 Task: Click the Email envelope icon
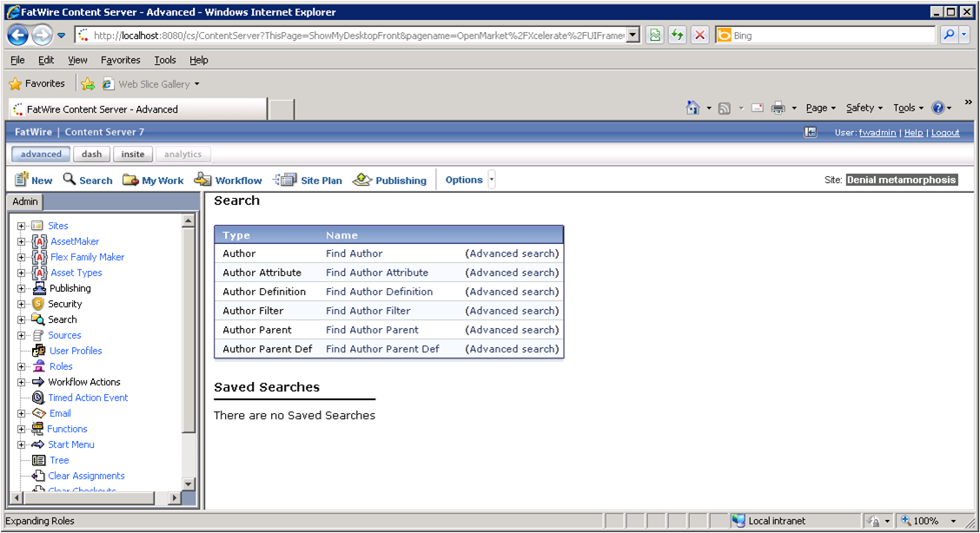coord(39,412)
